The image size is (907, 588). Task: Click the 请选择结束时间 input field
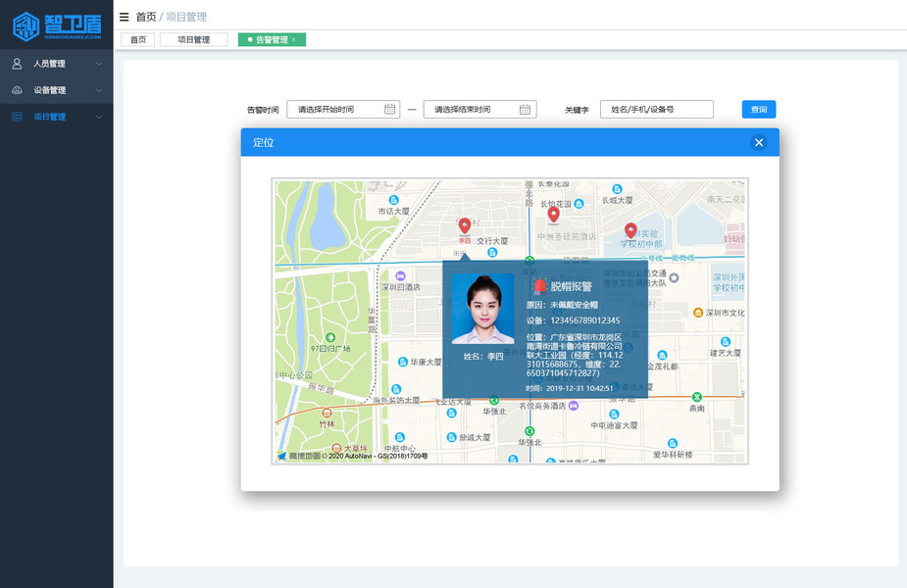coord(480,110)
